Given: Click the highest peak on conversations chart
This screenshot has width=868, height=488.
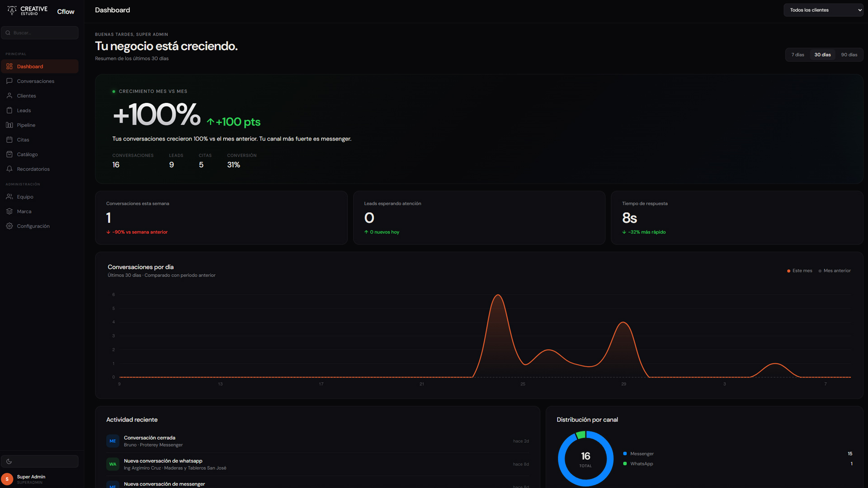Looking at the screenshot, I should click(x=498, y=295).
